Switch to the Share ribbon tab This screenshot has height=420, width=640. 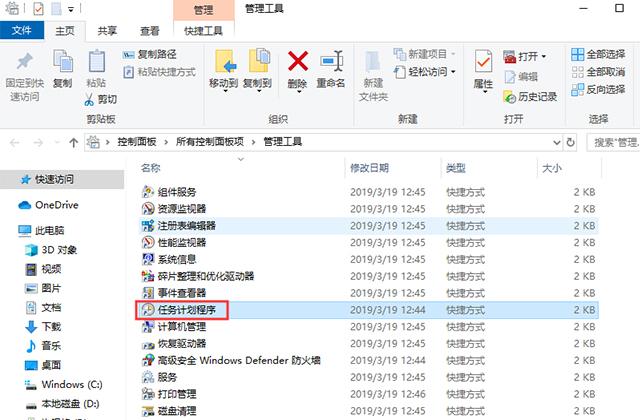click(107, 31)
